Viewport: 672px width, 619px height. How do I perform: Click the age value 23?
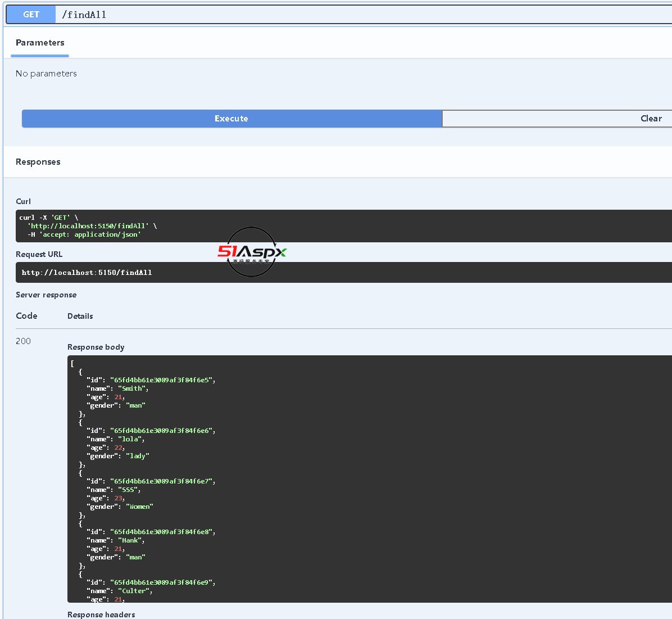[x=119, y=499]
